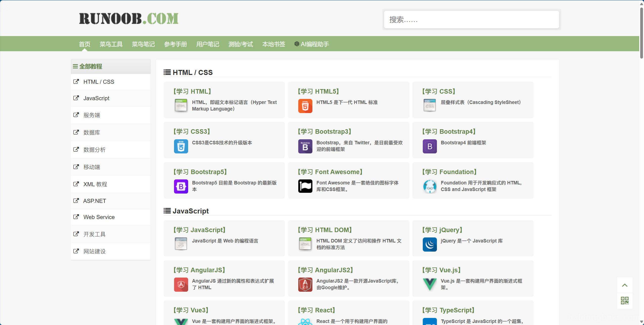644x325 pixels.
Task: Click the 'jQuery 是一个 JavaScript 库' description
Action: coord(472,241)
